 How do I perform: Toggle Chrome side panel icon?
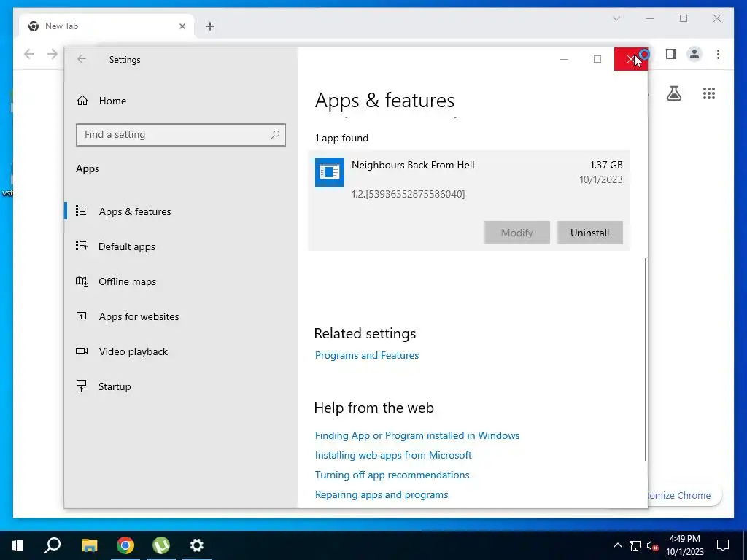671,54
